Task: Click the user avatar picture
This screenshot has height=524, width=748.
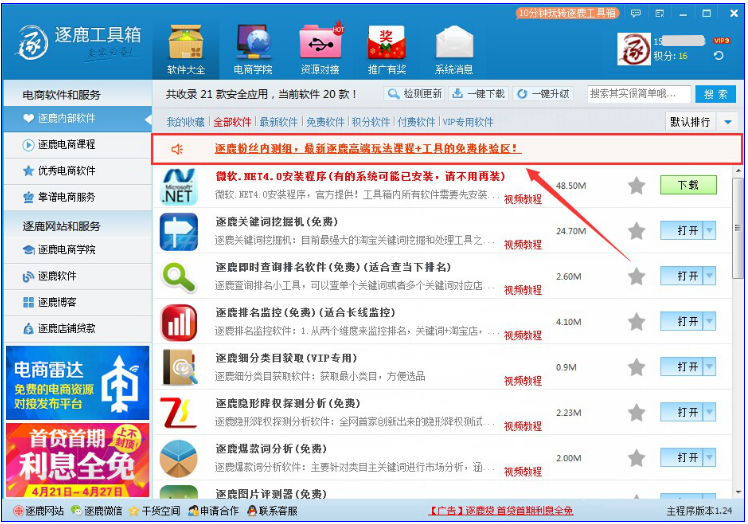Action: [634, 49]
